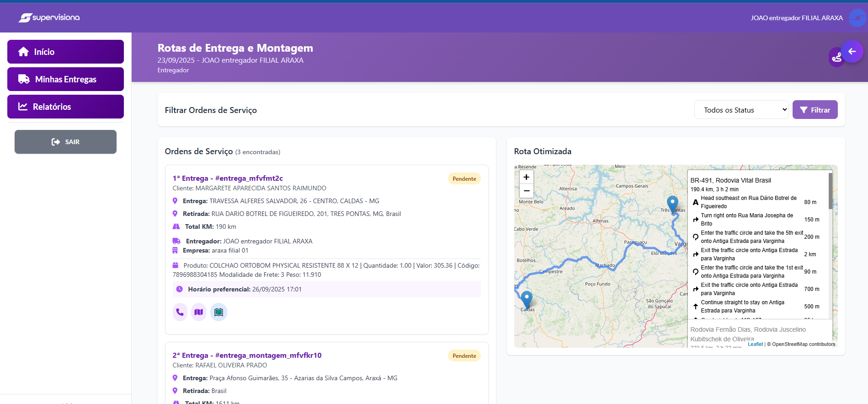Image resolution: width=868 pixels, height=404 pixels.
Task: Click the SAIR logout button
Action: (65, 142)
